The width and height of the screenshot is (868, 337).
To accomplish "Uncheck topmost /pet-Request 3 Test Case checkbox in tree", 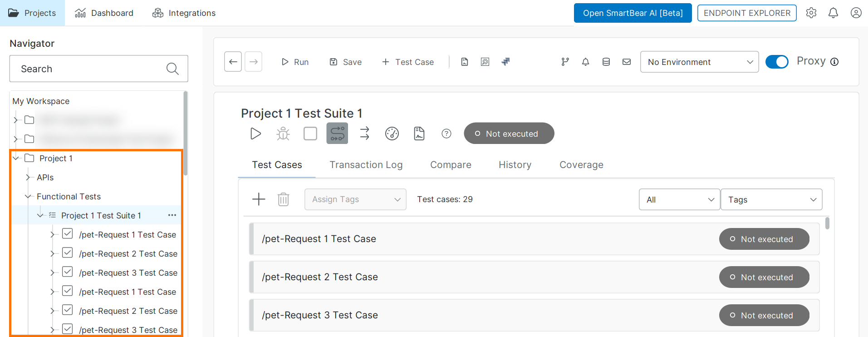I will 68,272.
